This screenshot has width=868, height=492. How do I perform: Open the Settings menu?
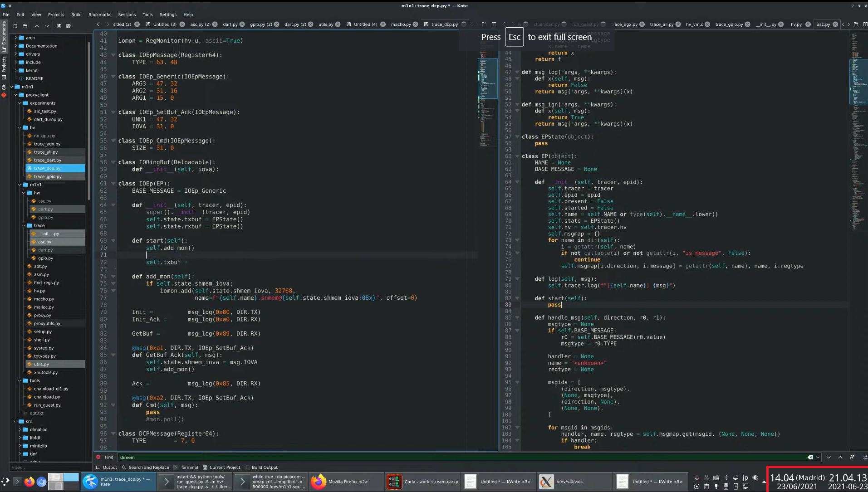168,15
